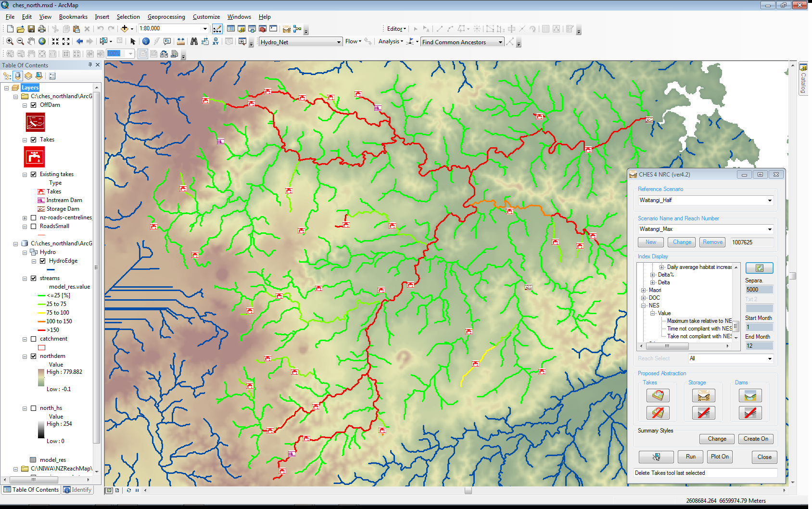Uncheck the OffDam layer checkbox
Image resolution: width=812 pixels, height=509 pixels.
click(x=34, y=105)
